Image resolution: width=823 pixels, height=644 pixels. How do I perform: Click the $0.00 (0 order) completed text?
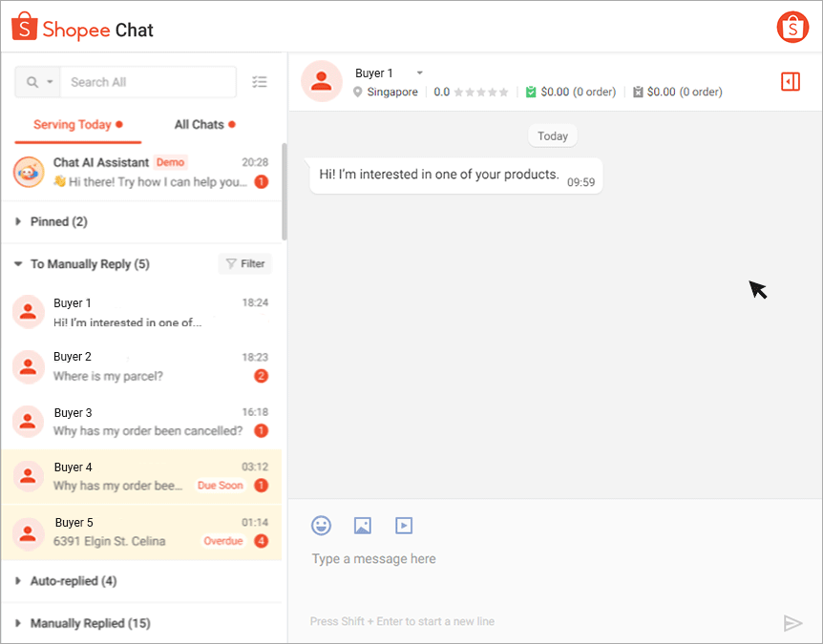tap(578, 93)
